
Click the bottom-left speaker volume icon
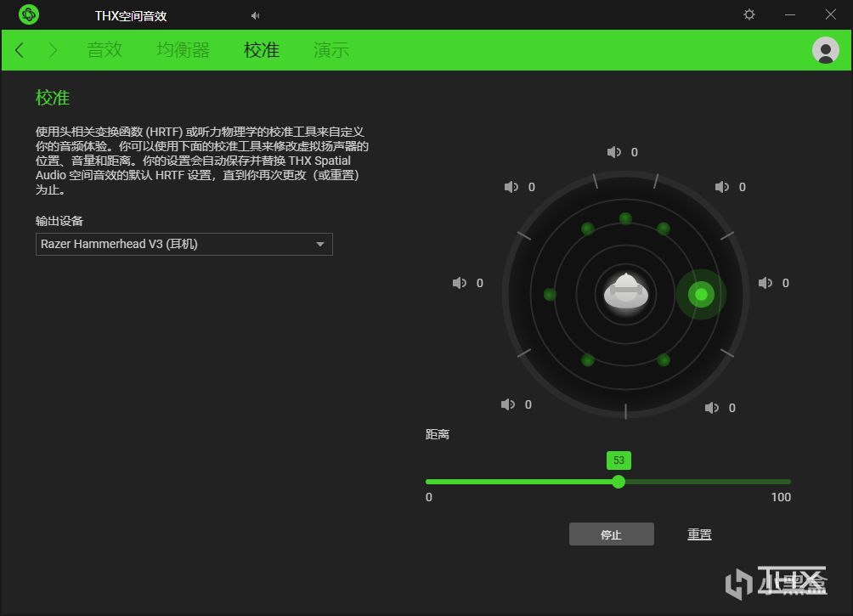point(508,404)
